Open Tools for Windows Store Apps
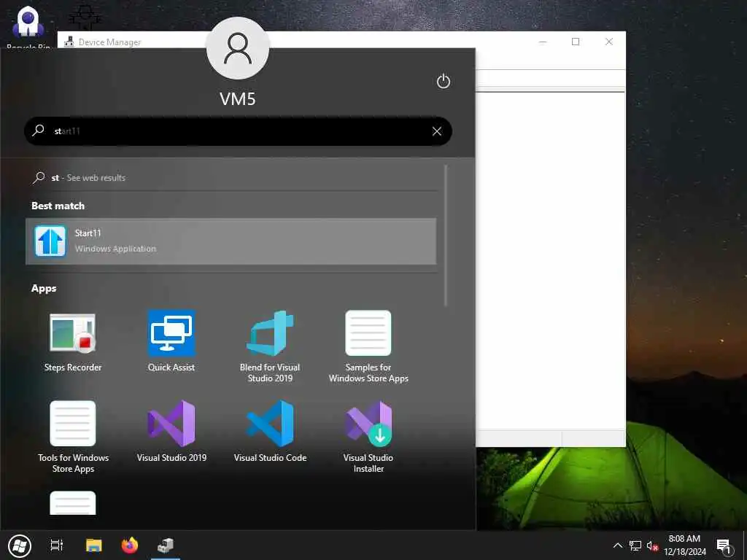 click(x=73, y=437)
